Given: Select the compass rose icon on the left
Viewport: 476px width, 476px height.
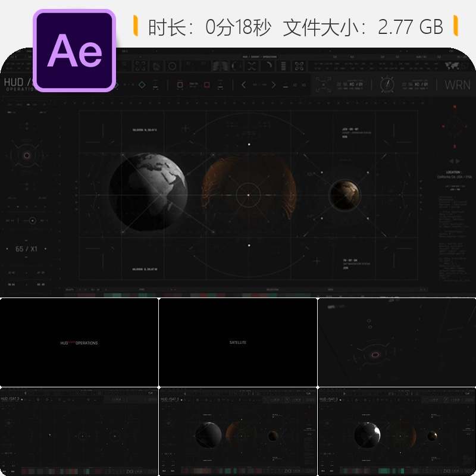Looking at the screenshot, I should point(26,155).
